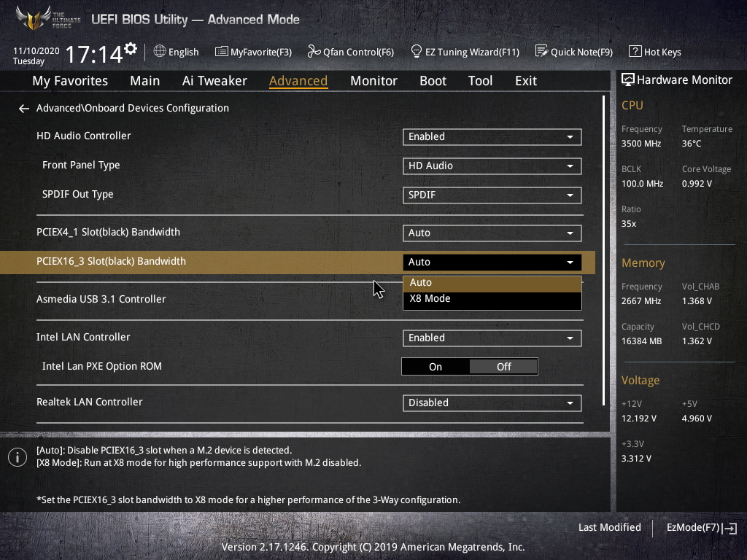The image size is (747, 560).
Task: Click the 17:14 clock display
Action: (93, 54)
